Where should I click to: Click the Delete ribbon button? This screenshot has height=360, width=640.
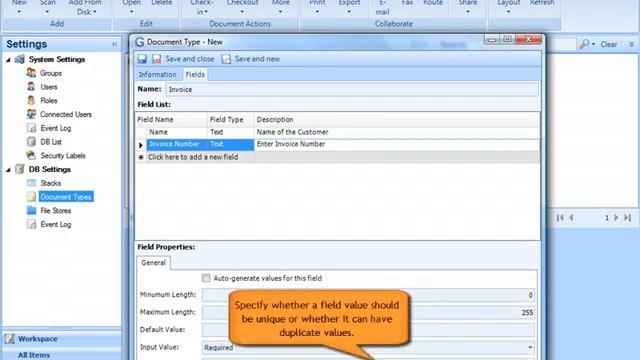click(162, 3)
